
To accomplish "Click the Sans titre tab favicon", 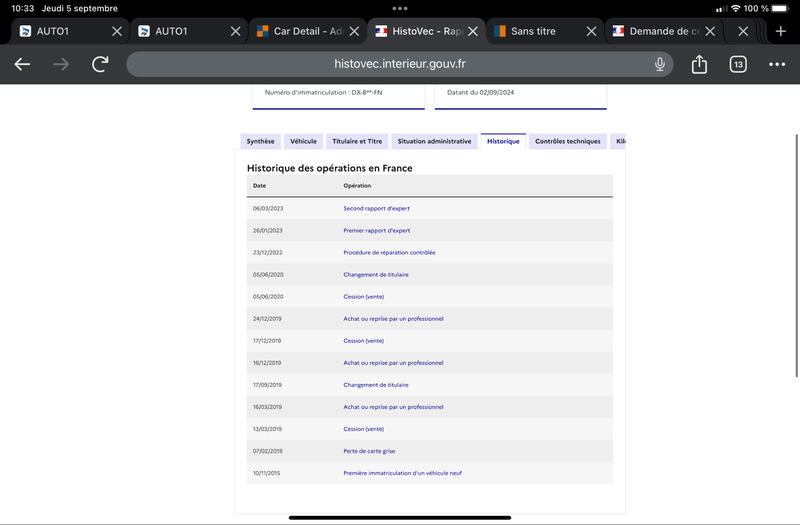I will point(500,31).
